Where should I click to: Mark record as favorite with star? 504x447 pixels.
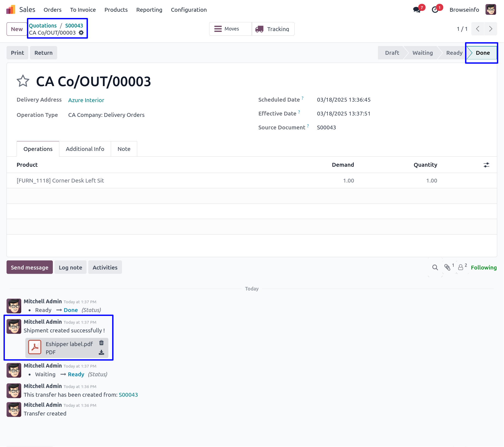[23, 81]
